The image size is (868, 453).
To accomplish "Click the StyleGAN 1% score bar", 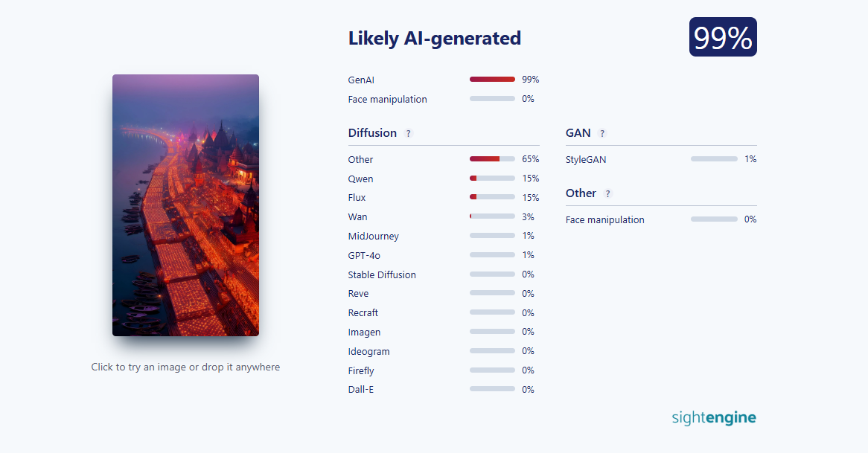I will click(713, 159).
